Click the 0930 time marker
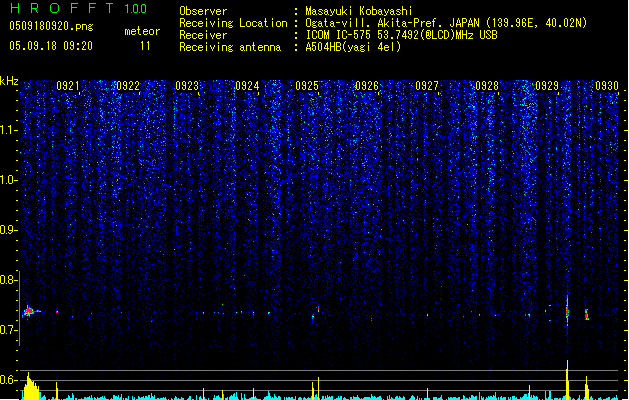 pyautogui.click(x=607, y=85)
